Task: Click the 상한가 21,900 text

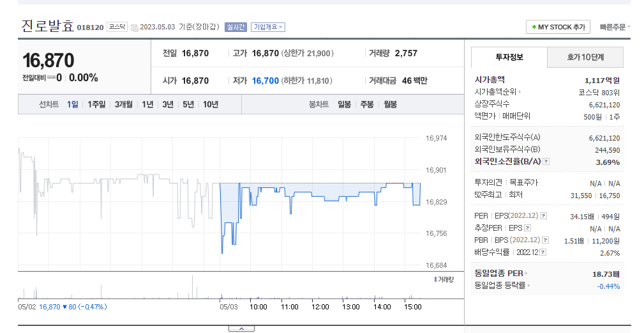Action: (307, 53)
